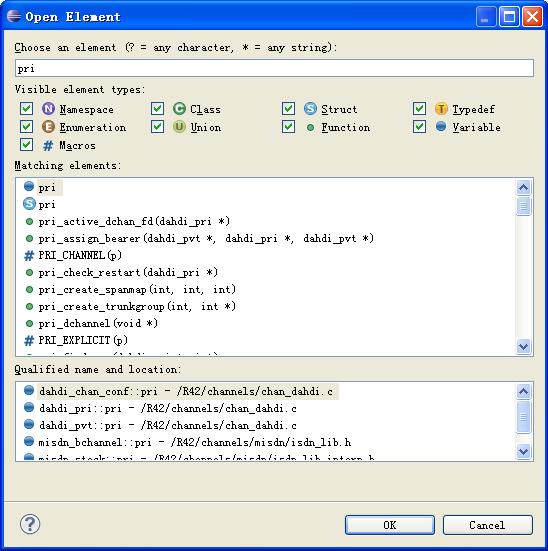
Task: Open the help question mark icon
Action: click(30, 524)
